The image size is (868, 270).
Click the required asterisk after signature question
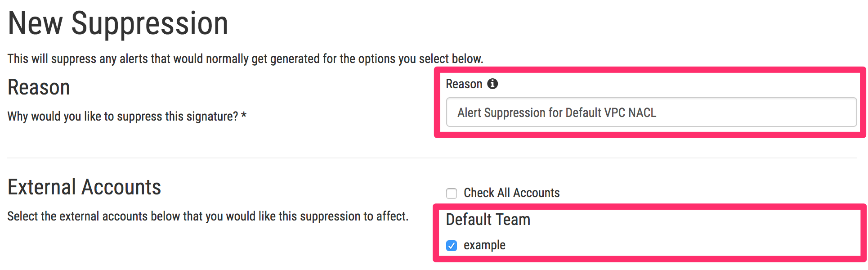[244, 116]
